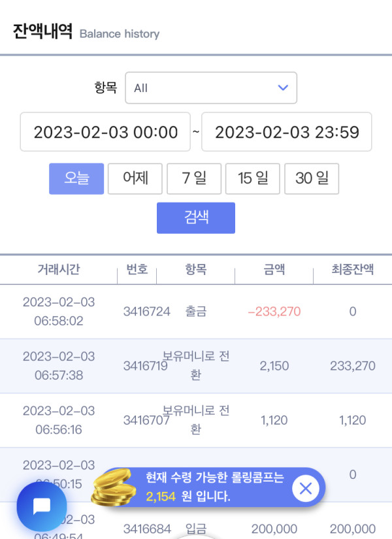The width and height of the screenshot is (392, 539).
Task: Click the 최종잔액 column header
Action: [352, 269]
